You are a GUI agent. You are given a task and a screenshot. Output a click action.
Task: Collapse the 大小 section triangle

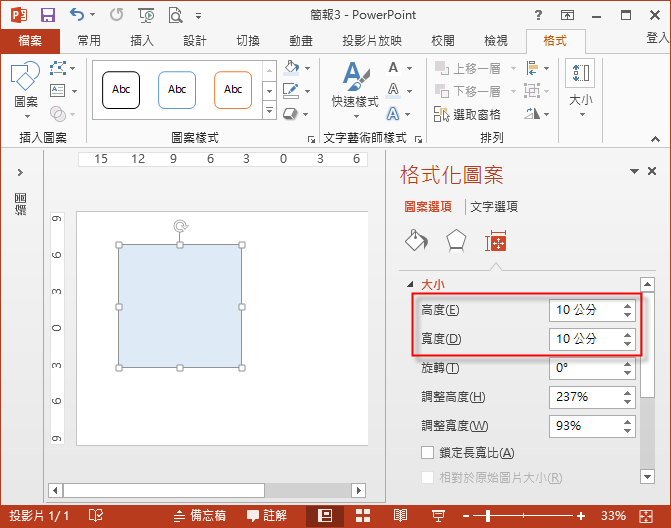pos(410,284)
